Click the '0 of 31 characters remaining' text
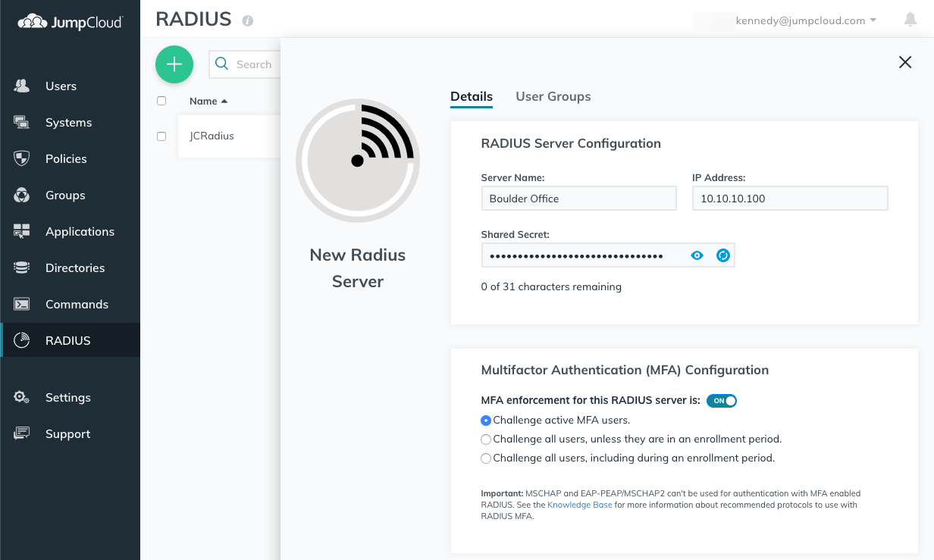Viewport: 934px width, 560px height. (x=551, y=286)
